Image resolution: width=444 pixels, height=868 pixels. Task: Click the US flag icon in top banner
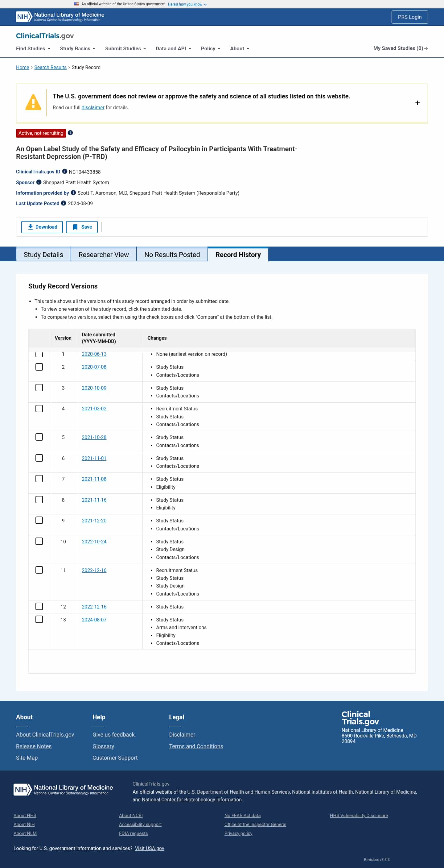pyautogui.click(x=76, y=4)
